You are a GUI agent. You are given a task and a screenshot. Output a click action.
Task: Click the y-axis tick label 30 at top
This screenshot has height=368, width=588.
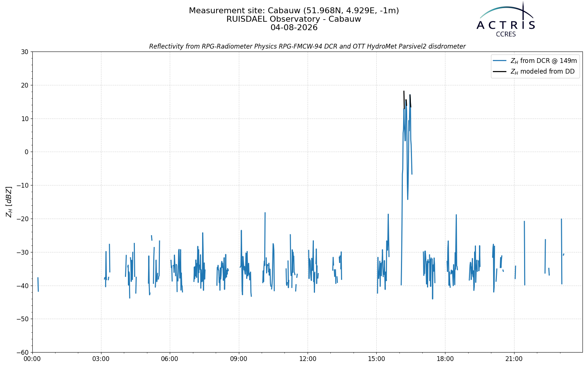(x=25, y=52)
